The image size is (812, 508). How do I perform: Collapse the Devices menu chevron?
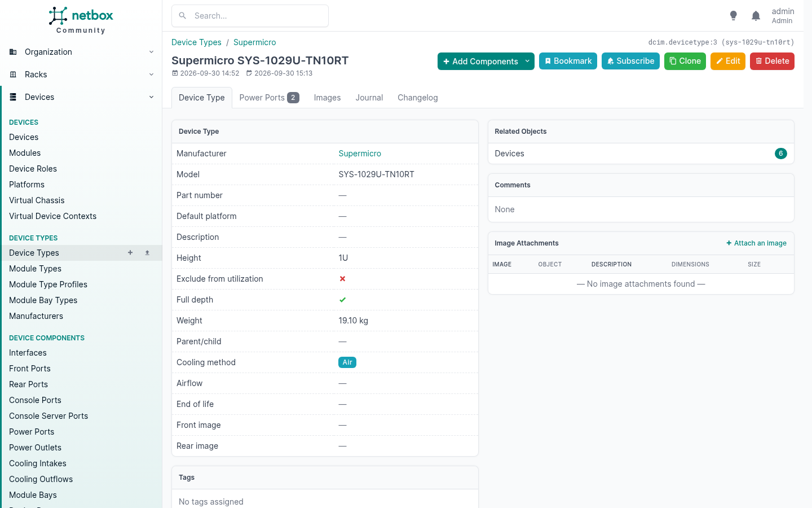click(151, 97)
